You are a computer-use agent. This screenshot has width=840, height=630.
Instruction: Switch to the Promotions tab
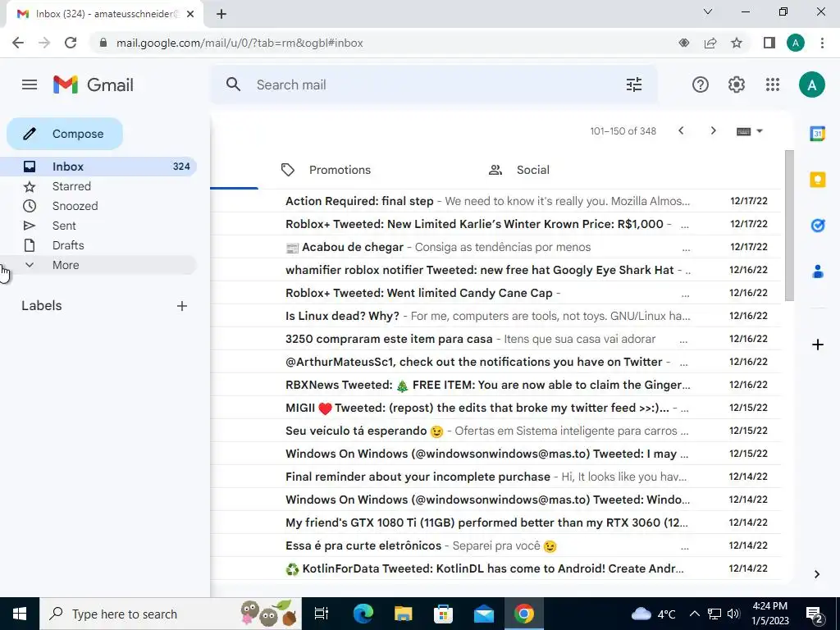326,170
